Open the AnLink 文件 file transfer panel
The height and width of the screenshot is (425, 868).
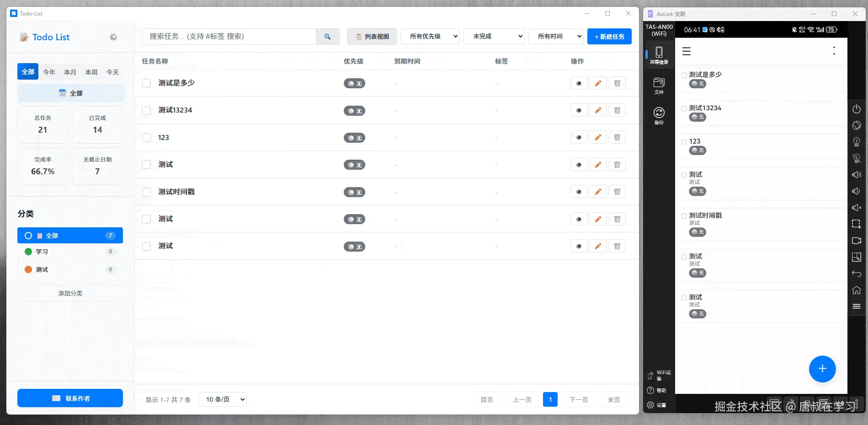659,85
